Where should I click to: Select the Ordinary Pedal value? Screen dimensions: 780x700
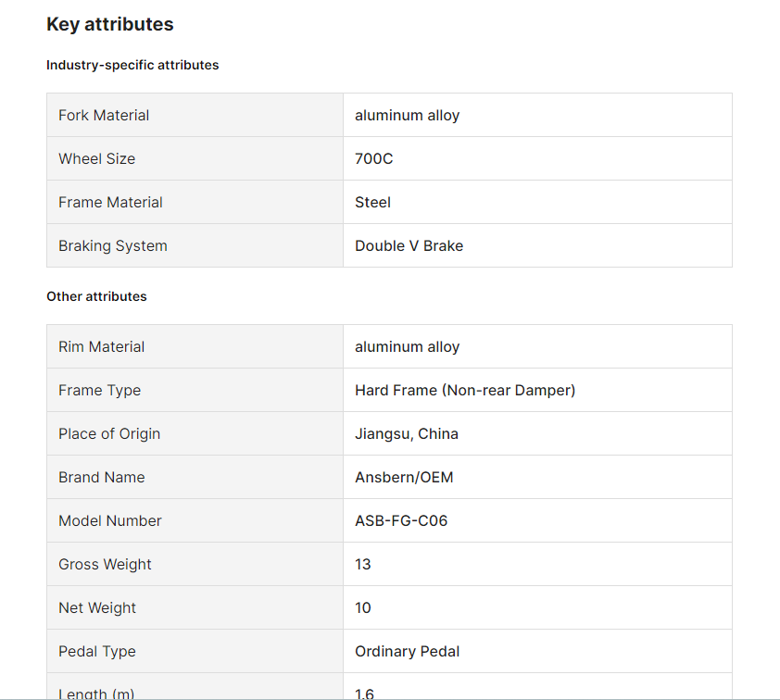click(x=407, y=651)
